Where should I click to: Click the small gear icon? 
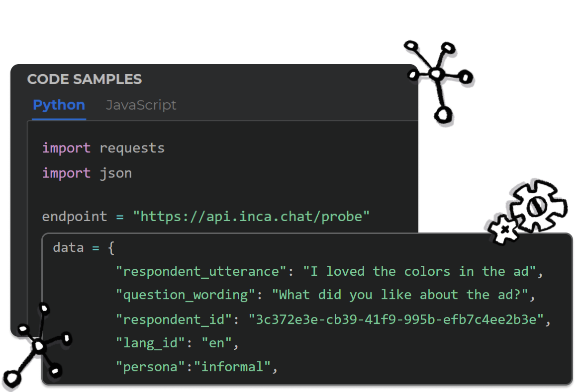[503, 229]
